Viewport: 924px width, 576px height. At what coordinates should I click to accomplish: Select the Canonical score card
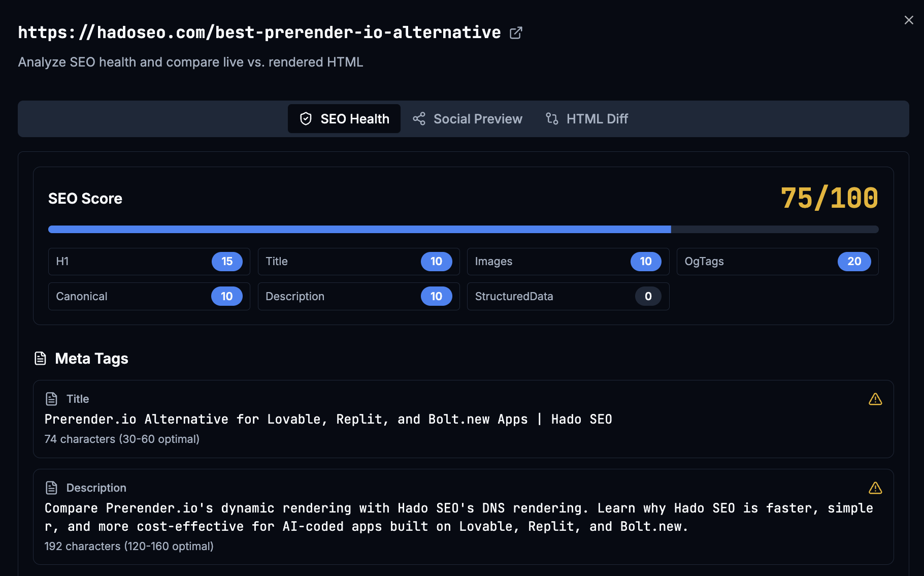click(x=149, y=297)
